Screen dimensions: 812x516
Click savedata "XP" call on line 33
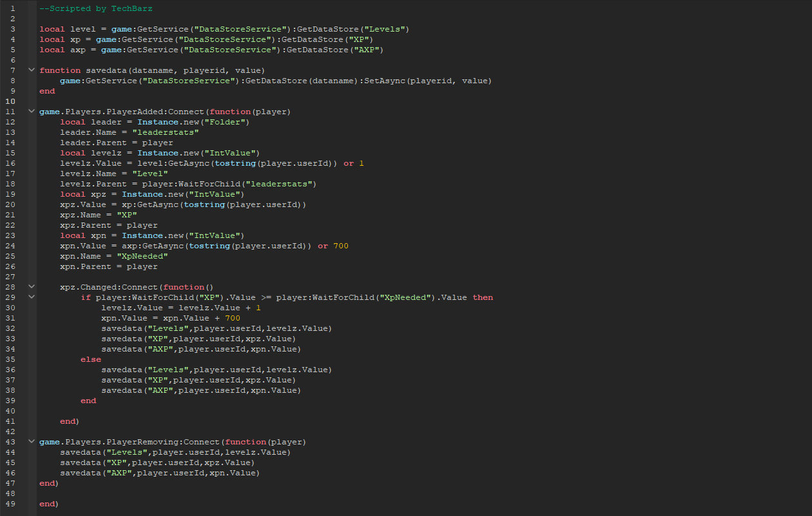coord(198,339)
